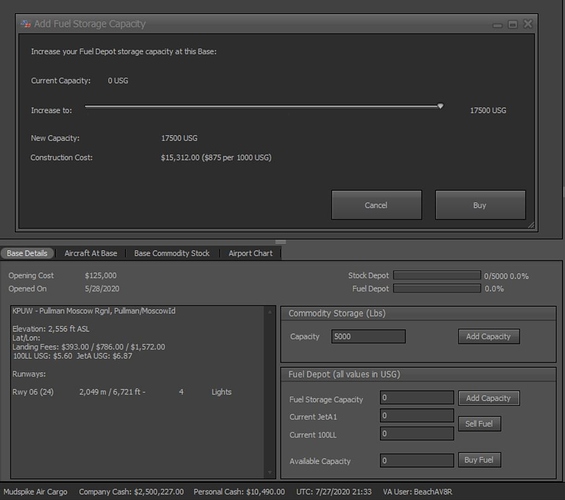Viewport: 565px width, 500px height.
Task: Close the Add Fuel Storage Capacity dialog
Action: 528,24
